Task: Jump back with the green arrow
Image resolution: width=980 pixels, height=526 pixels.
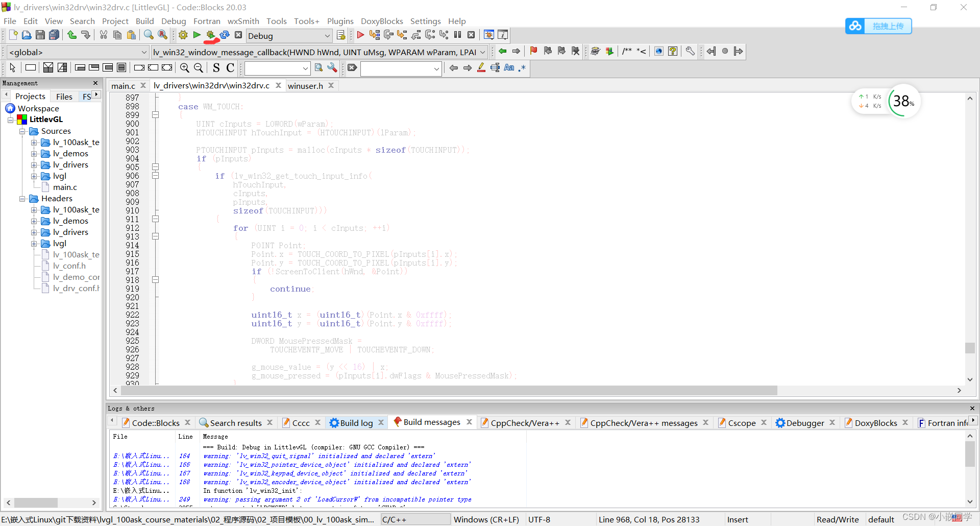Action: pos(503,51)
